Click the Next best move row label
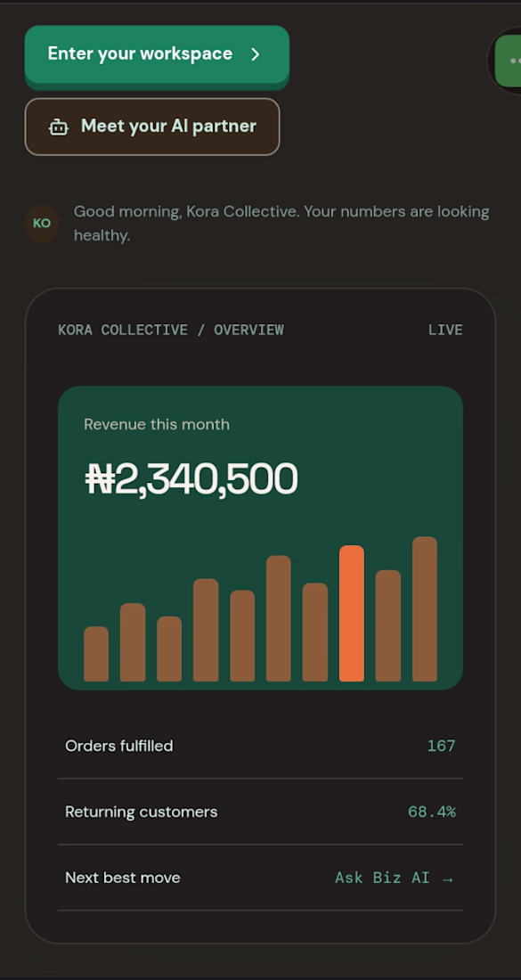This screenshot has height=980, width=521. pyautogui.click(x=122, y=878)
